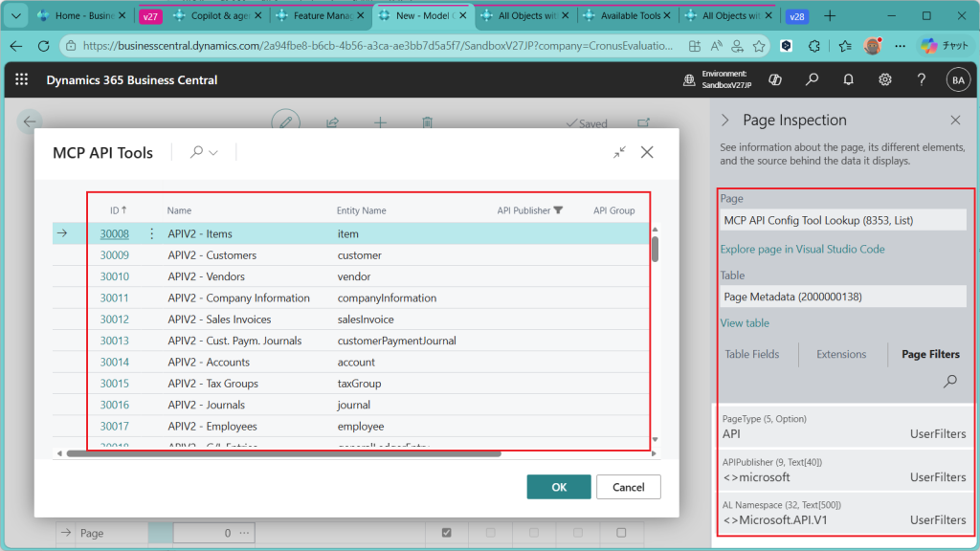Screen dimensions: 980x551
Task: Collapse the Page Inspection pane chevron
Action: (x=725, y=121)
